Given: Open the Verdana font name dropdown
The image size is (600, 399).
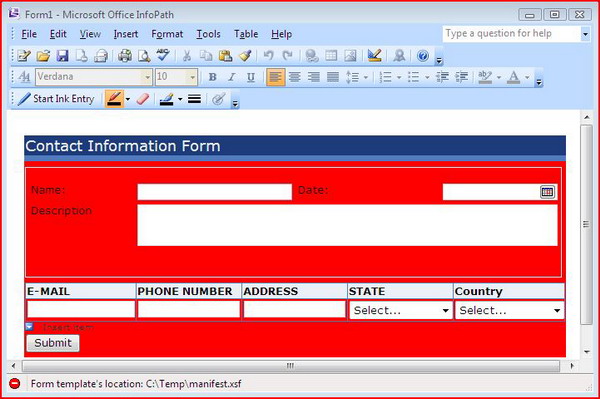Looking at the screenshot, I should coord(147,77).
